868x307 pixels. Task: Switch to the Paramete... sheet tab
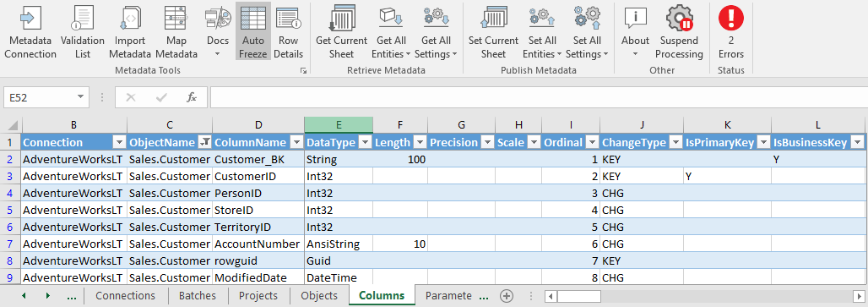pyautogui.click(x=448, y=296)
